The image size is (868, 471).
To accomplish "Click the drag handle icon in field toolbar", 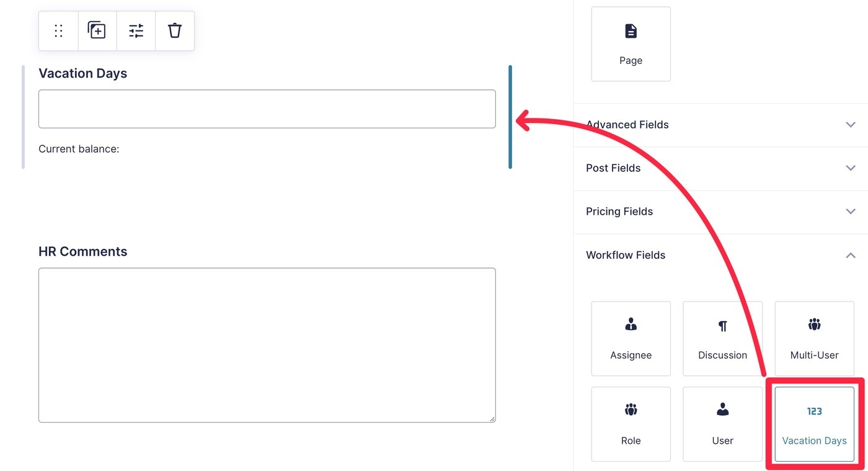I will [58, 30].
